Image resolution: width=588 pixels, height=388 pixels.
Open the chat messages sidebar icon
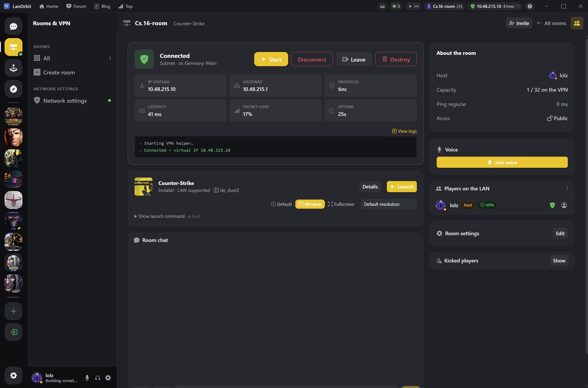13,26
